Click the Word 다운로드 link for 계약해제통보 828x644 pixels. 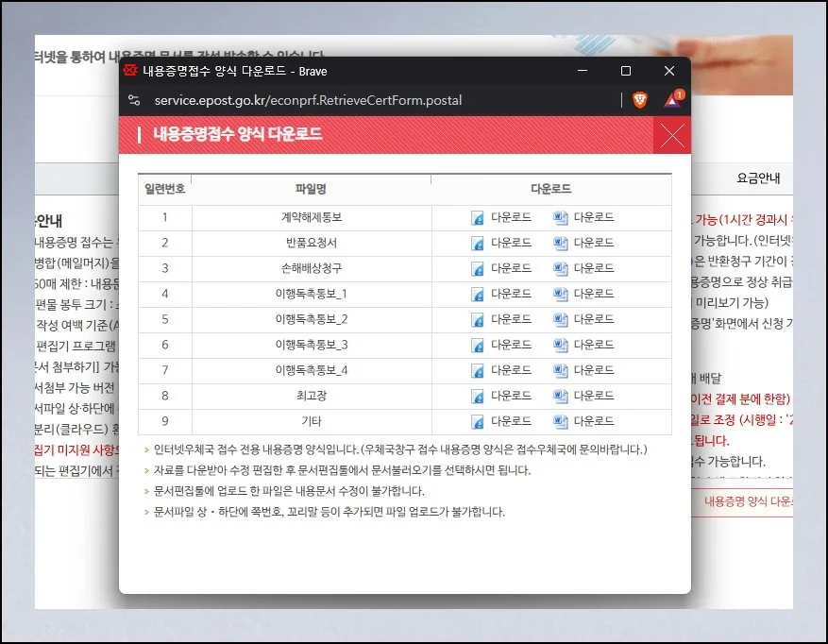pyautogui.click(x=594, y=217)
